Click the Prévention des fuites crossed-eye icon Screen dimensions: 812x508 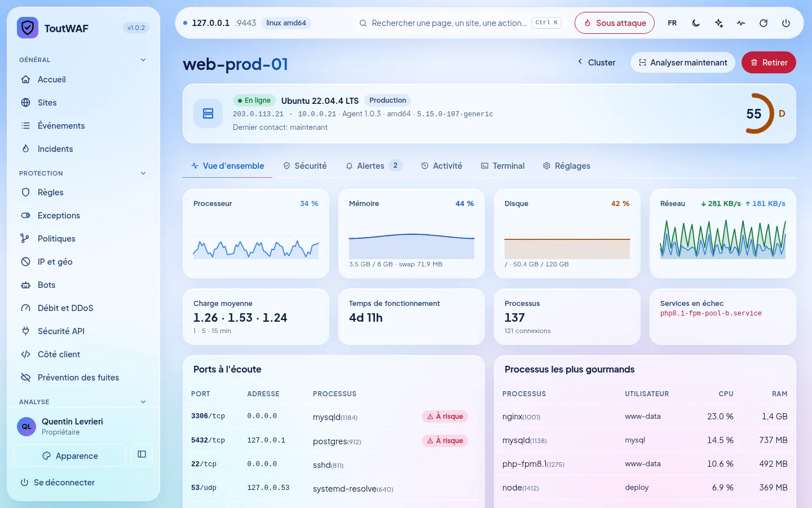(x=25, y=378)
